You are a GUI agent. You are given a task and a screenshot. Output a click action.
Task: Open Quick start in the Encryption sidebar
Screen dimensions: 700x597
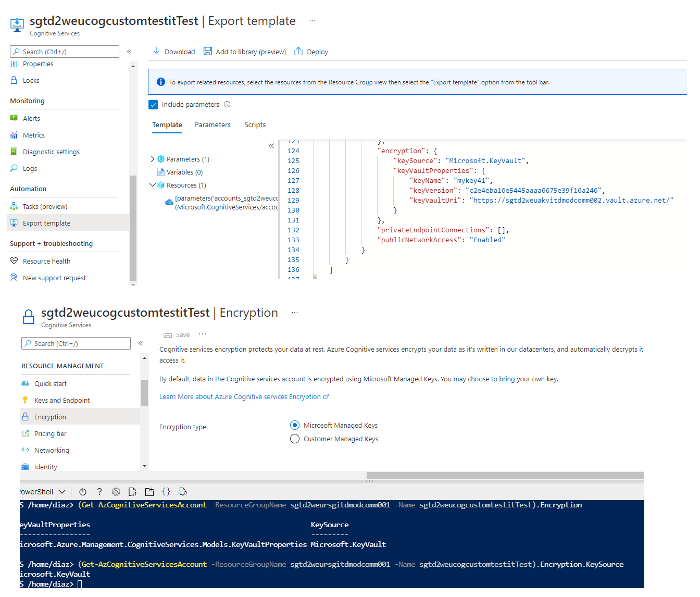click(51, 383)
